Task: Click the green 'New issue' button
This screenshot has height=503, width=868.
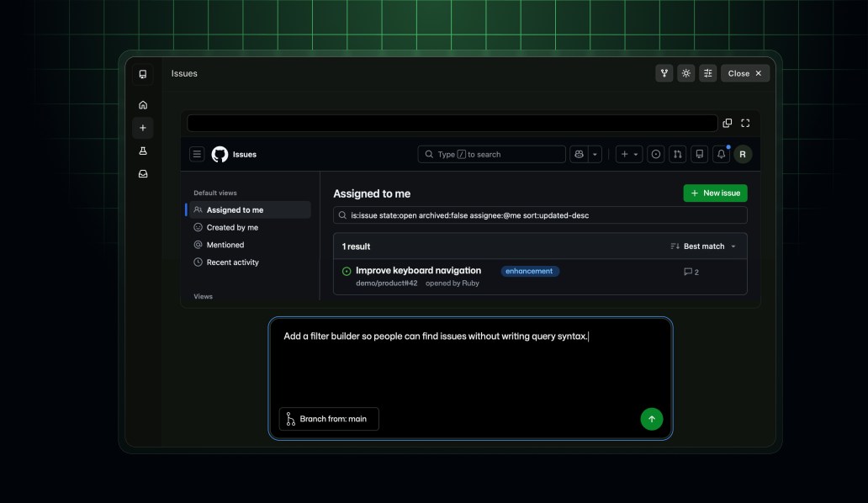Action: click(715, 193)
